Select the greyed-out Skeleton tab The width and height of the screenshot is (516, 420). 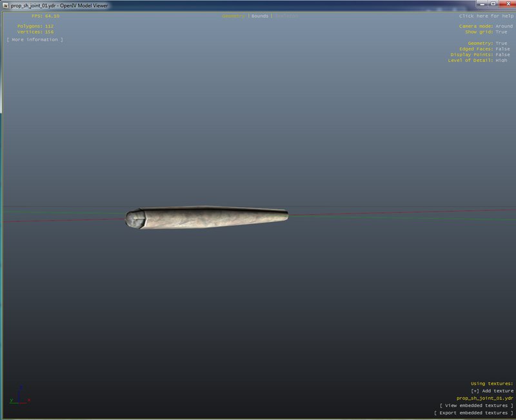click(x=286, y=16)
